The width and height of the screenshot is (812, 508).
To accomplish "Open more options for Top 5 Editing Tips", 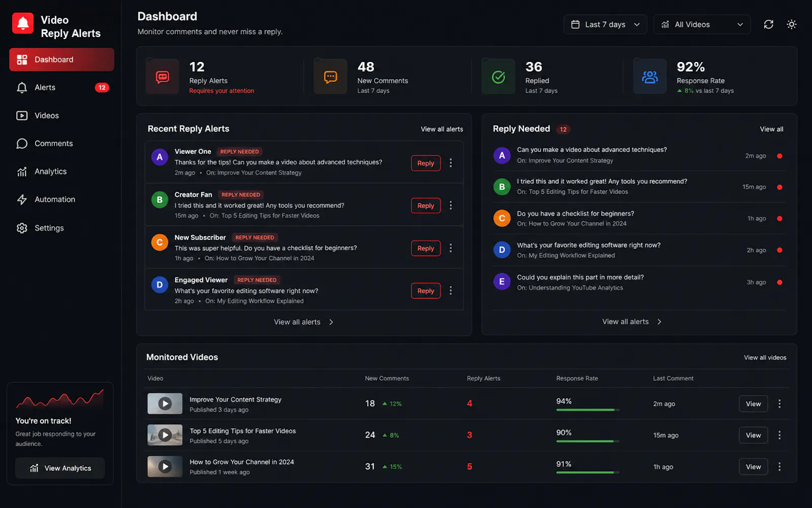I will pyautogui.click(x=780, y=435).
